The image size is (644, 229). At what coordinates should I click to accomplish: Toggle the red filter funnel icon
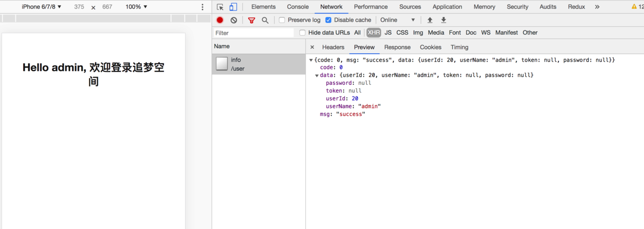tap(252, 20)
